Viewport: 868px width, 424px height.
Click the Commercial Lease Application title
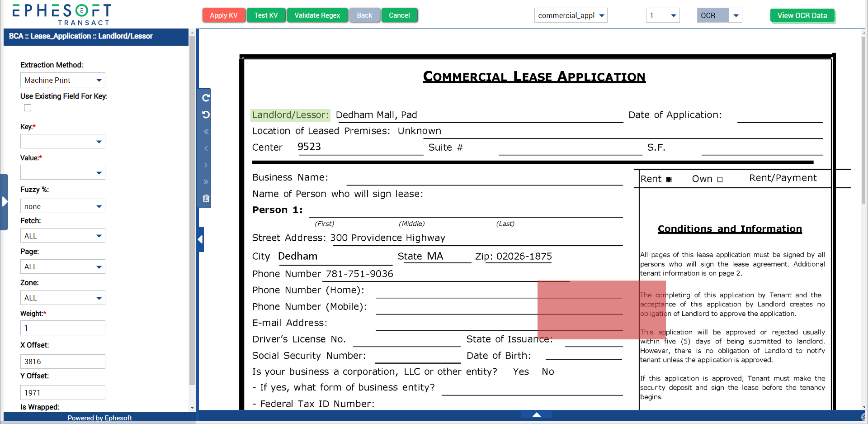point(534,76)
